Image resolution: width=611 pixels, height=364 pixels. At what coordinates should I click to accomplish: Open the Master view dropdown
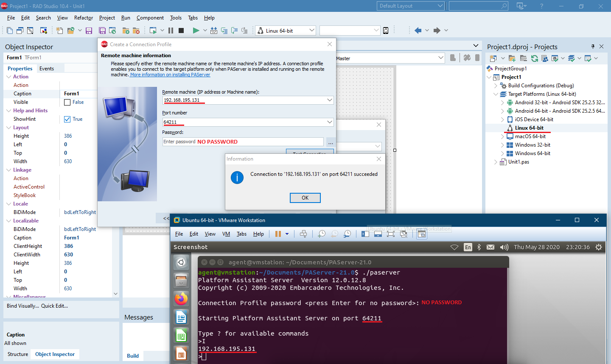coord(440,58)
